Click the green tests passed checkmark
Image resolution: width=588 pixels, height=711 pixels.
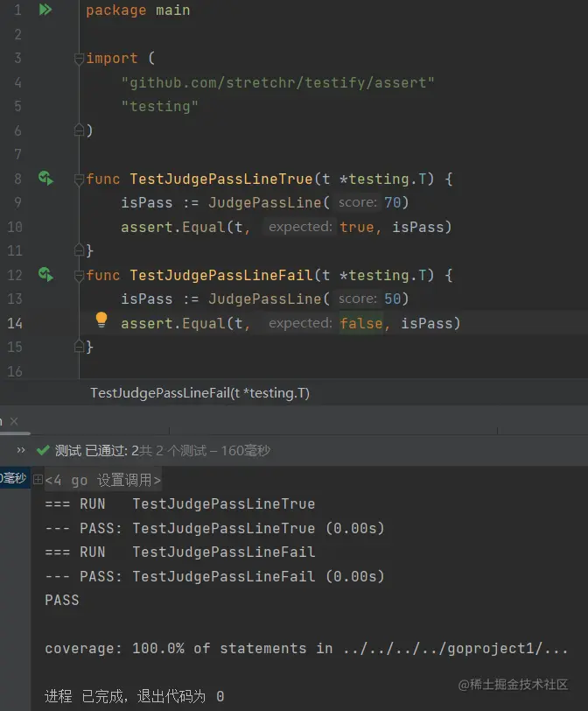(43, 450)
